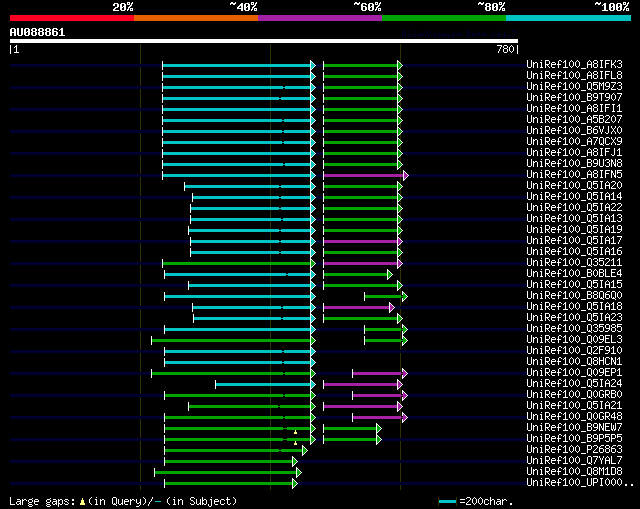This screenshot has height=509, width=640.
Task: Select the truncated UniRef100_UPI000.. label
Action: click(x=580, y=483)
